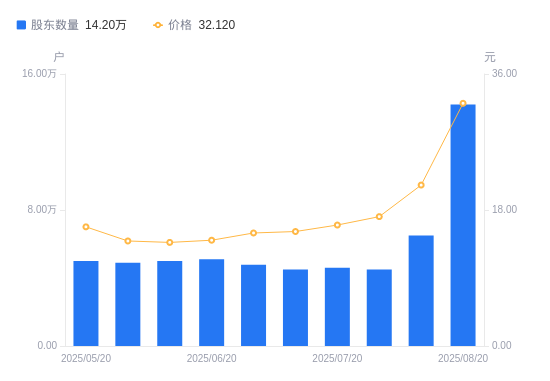Click the 2025/08/20 axis date label
Viewport: 550px width, 381px height.
click(463, 358)
